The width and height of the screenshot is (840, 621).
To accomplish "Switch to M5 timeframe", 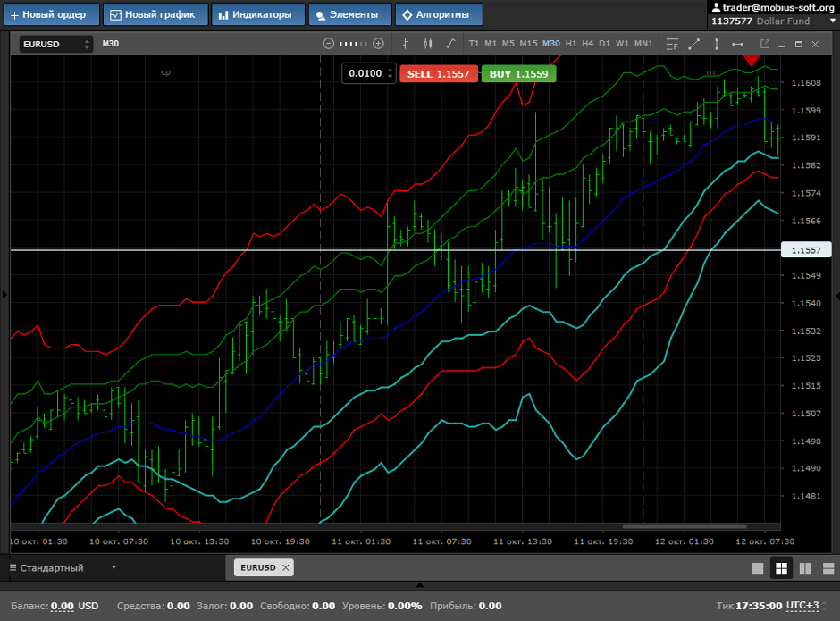I will [x=508, y=44].
